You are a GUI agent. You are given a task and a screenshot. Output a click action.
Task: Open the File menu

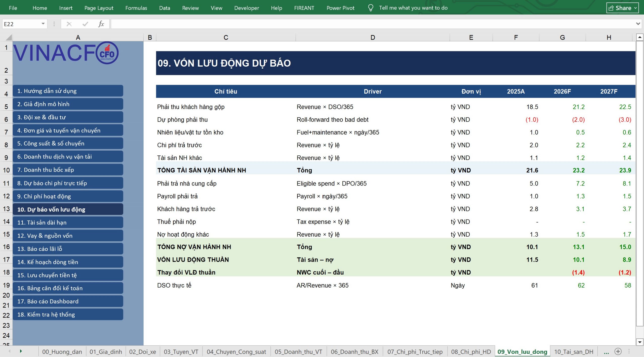click(x=13, y=8)
